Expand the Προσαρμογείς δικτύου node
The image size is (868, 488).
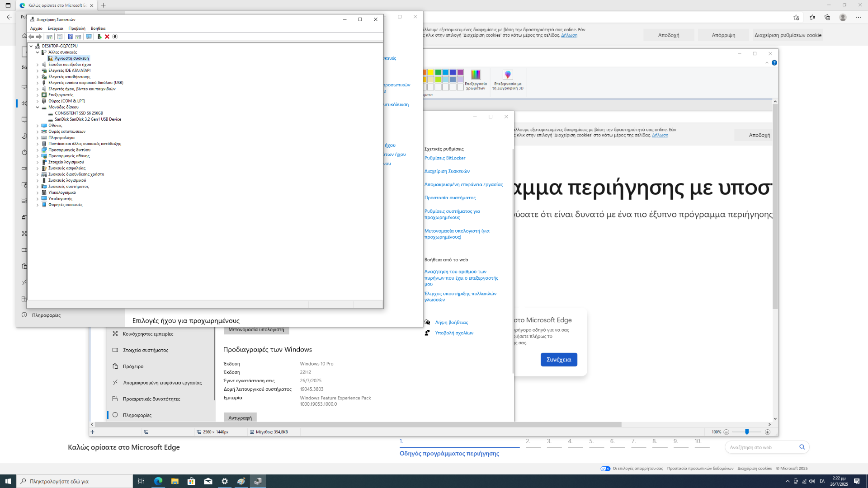(x=38, y=150)
